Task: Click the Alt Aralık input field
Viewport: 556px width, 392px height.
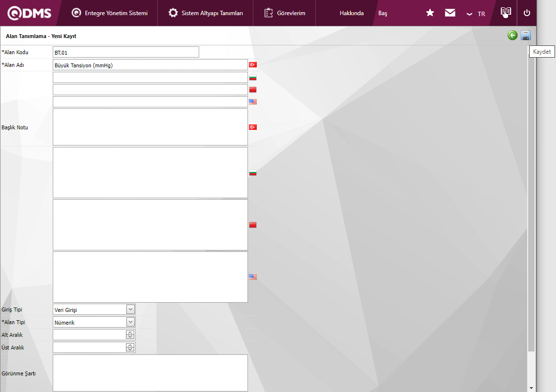Action: pyautogui.click(x=89, y=334)
